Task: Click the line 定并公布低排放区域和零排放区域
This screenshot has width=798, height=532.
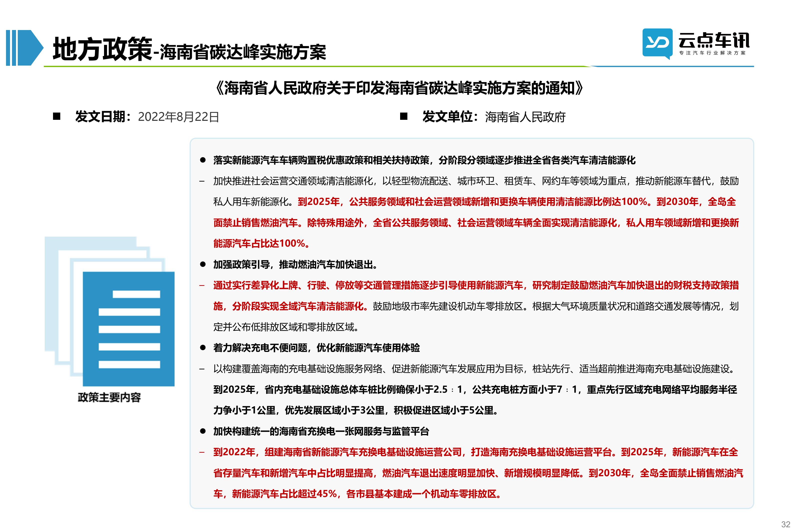Action: click(286, 327)
